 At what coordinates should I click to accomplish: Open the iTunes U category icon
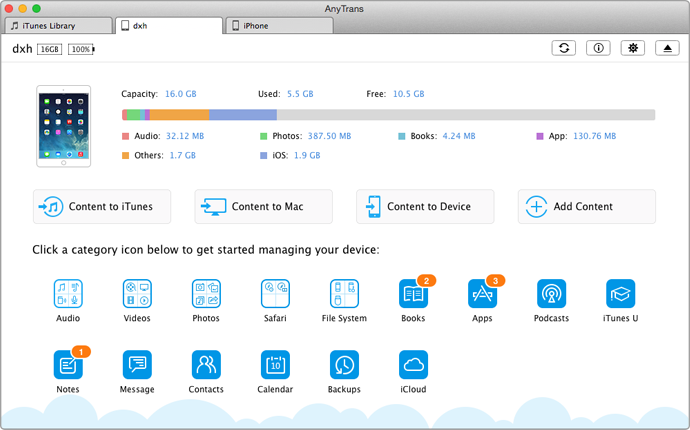(x=620, y=294)
